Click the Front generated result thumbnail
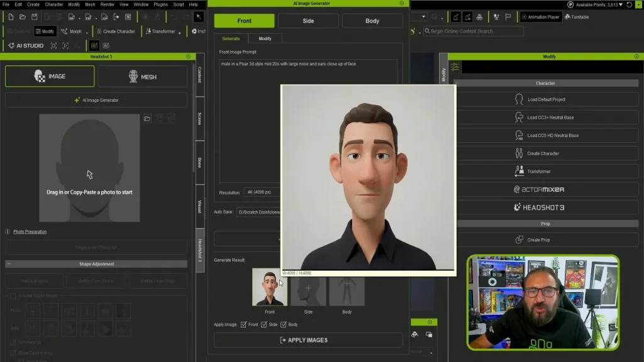 (269, 287)
